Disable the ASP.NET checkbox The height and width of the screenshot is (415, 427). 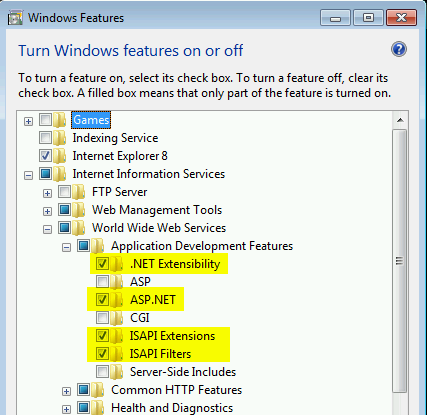click(x=102, y=299)
